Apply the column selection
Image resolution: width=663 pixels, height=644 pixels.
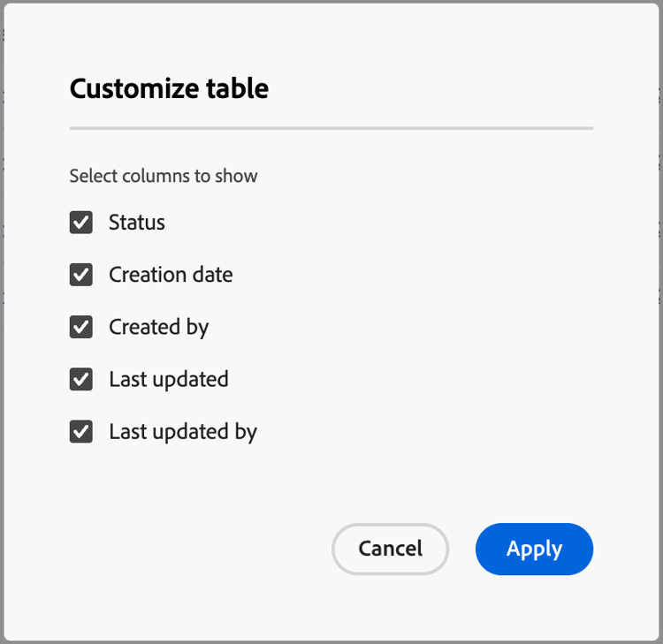tap(534, 549)
